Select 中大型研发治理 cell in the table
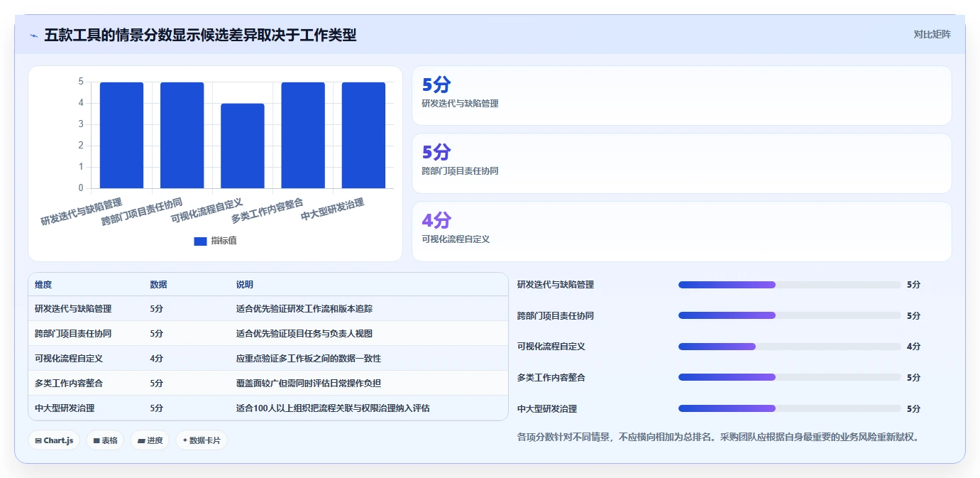 (65, 408)
